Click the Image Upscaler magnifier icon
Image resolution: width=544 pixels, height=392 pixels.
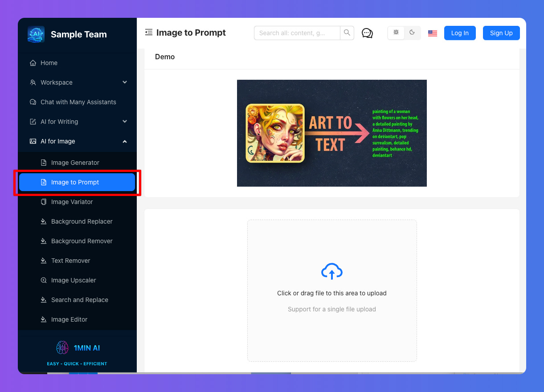coord(44,280)
